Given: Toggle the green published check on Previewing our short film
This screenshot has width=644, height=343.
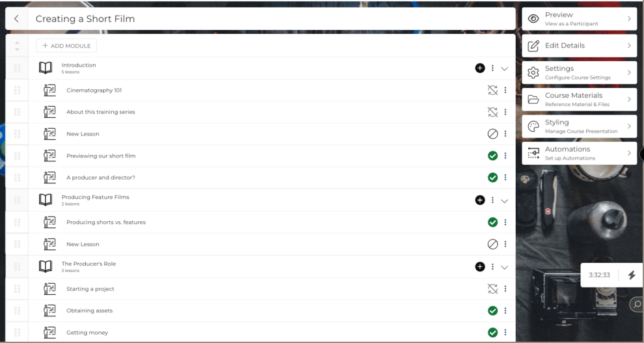Looking at the screenshot, I should pyautogui.click(x=492, y=156).
